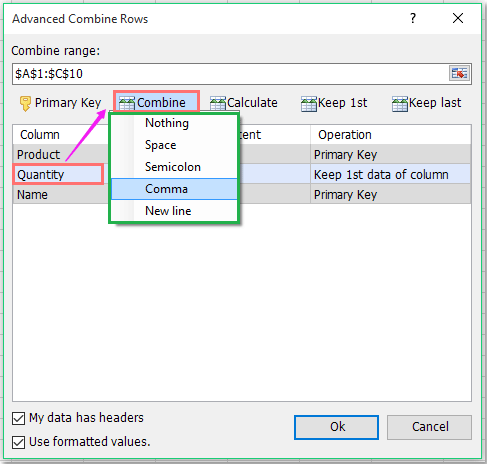Click into the Combine range input field
This screenshot has height=464, width=487.
click(x=231, y=73)
